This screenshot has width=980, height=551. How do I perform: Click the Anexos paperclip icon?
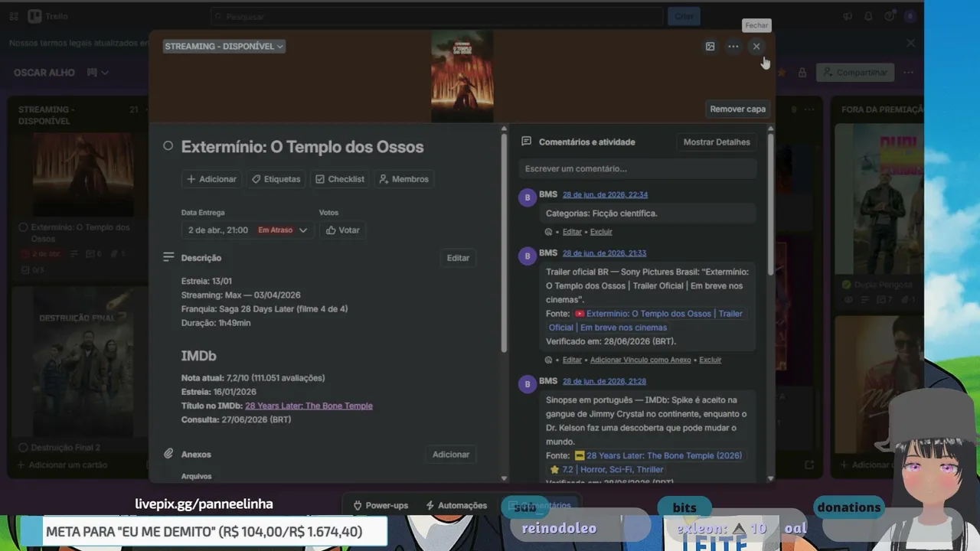coord(168,454)
